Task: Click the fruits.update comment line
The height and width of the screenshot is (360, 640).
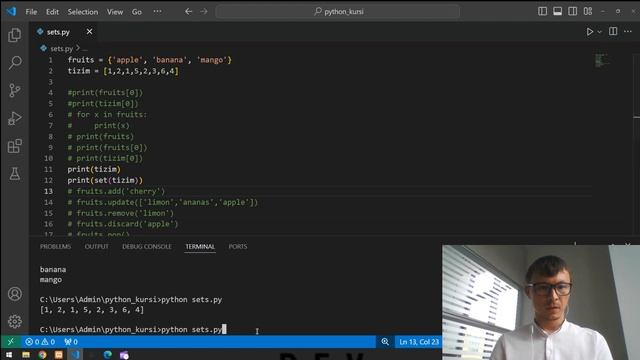Action: (163, 202)
